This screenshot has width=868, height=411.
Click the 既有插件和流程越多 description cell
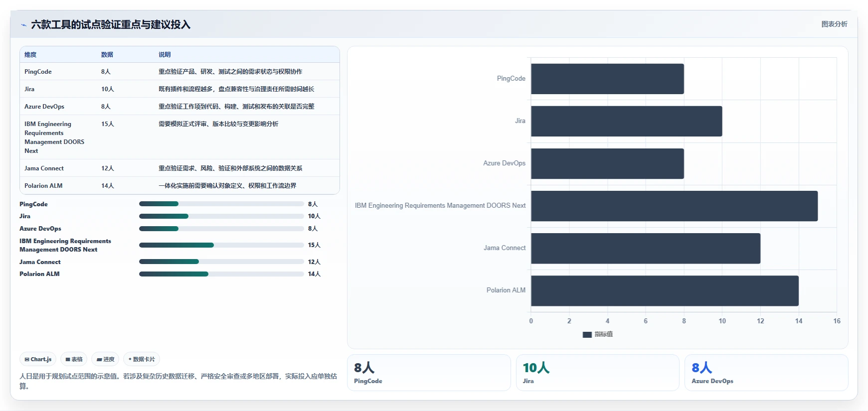pos(236,89)
